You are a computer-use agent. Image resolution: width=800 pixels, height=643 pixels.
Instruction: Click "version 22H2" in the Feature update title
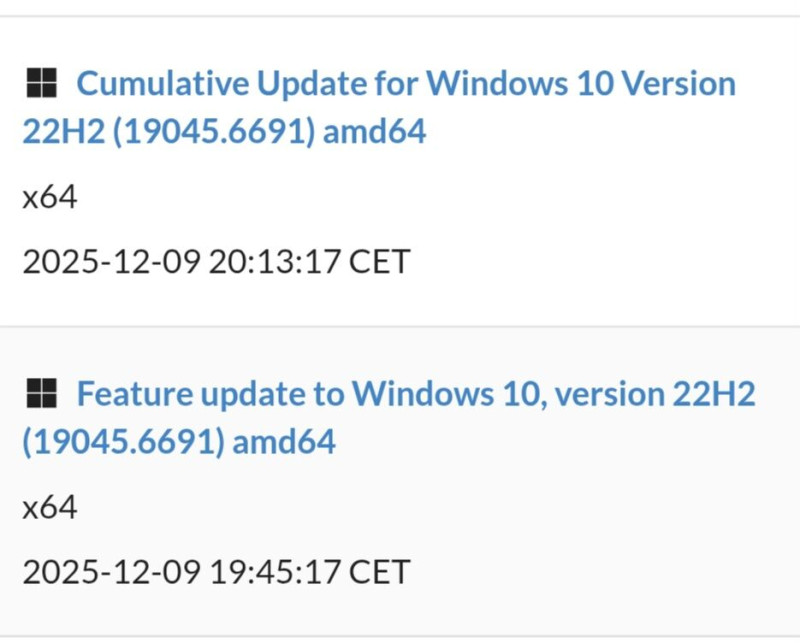[654, 395]
